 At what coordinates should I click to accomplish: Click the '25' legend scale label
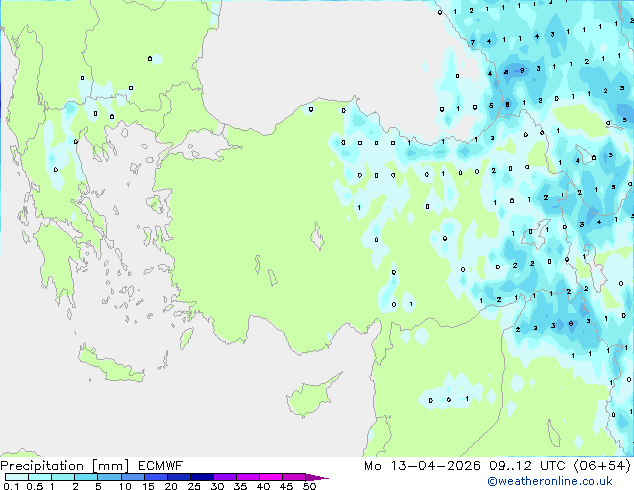(194, 486)
